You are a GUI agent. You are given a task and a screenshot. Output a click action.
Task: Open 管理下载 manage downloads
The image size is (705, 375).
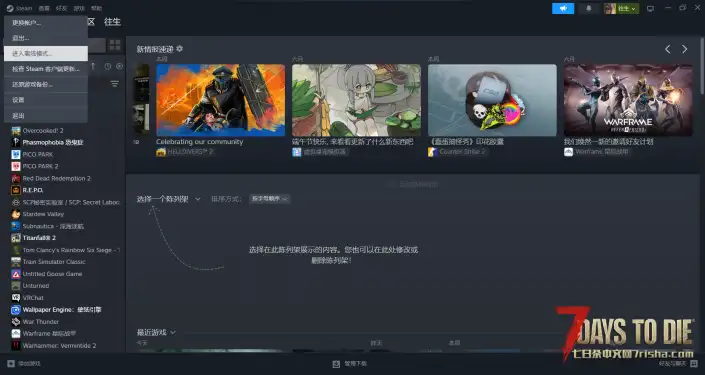click(350, 364)
